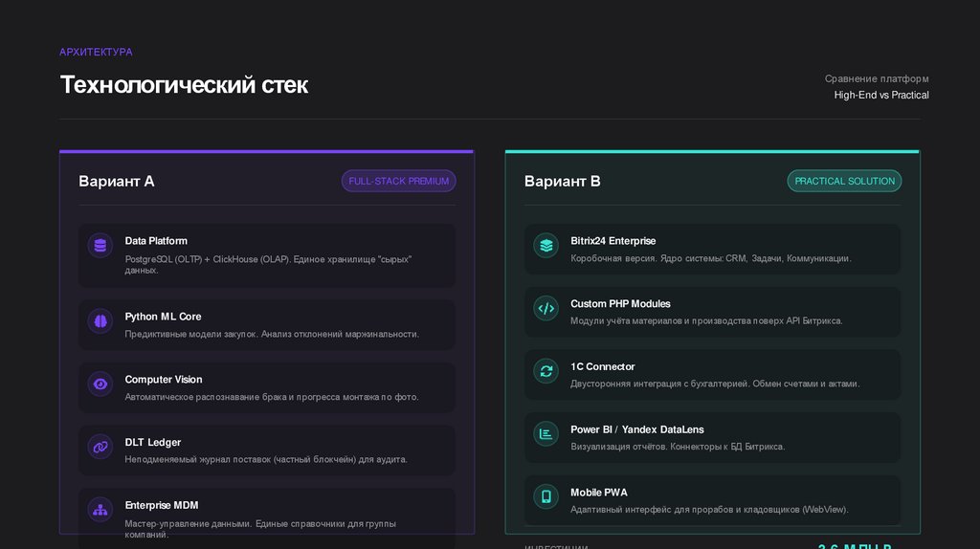Open the DLT Ledger card title
Viewport: 980px width, 549px height.
pos(152,443)
